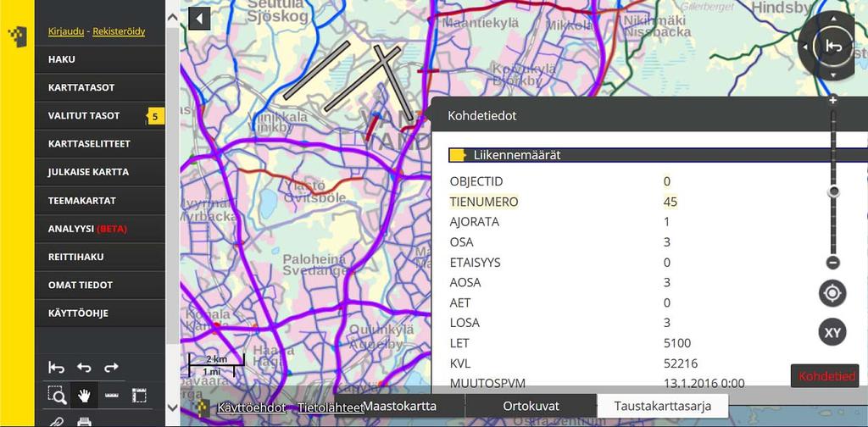
Task: Open the Tietolähteet link
Action: (331, 408)
